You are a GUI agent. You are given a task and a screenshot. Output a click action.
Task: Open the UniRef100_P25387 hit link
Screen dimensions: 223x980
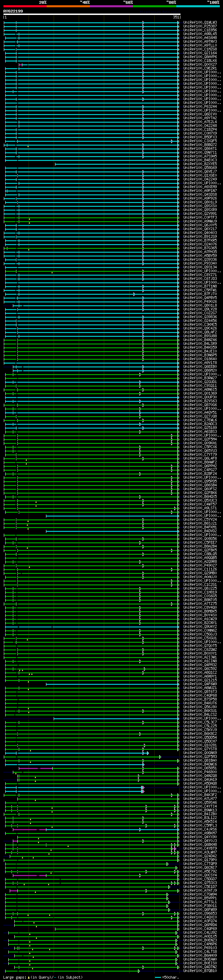click(x=200, y=26)
